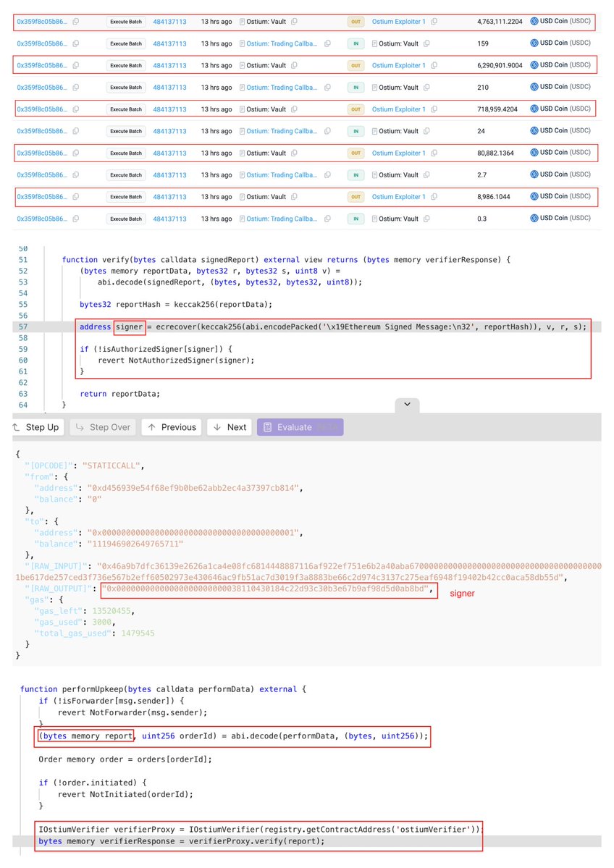The image size is (614, 868).
Task: Click OUT badge in the 80,882.1364 row
Action: click(x=356, y=153)
